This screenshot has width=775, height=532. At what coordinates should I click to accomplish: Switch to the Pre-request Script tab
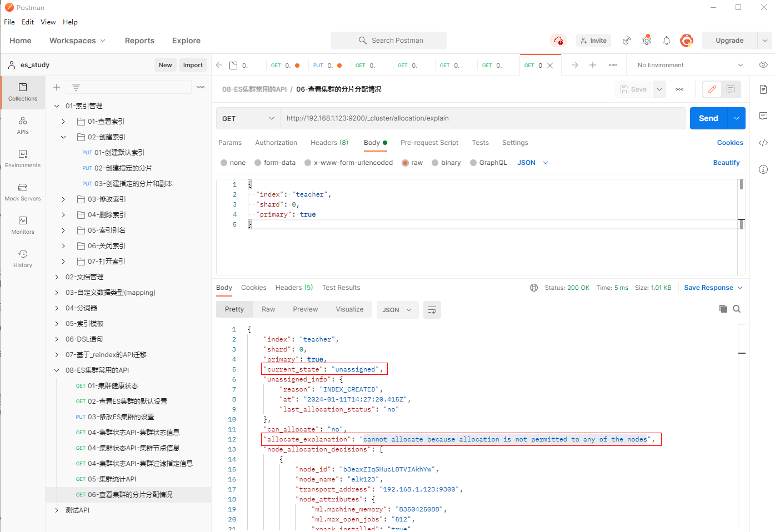(x=429, y=143)
